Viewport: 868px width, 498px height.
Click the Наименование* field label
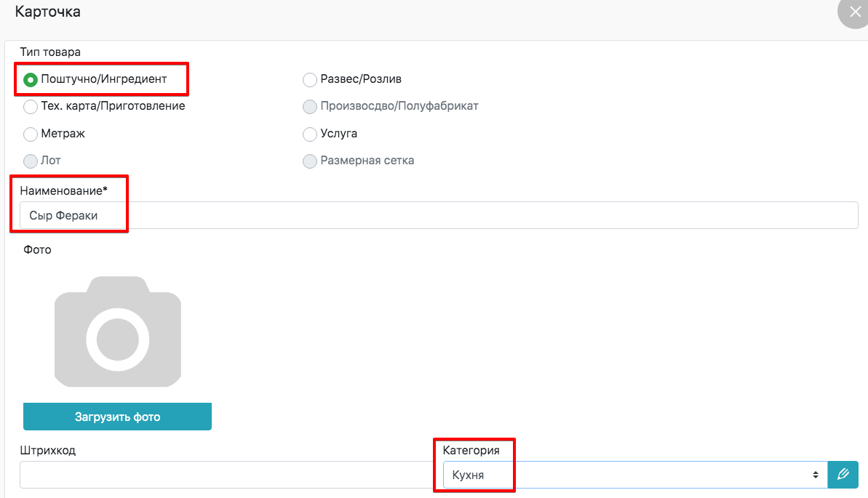click(64, 190)
